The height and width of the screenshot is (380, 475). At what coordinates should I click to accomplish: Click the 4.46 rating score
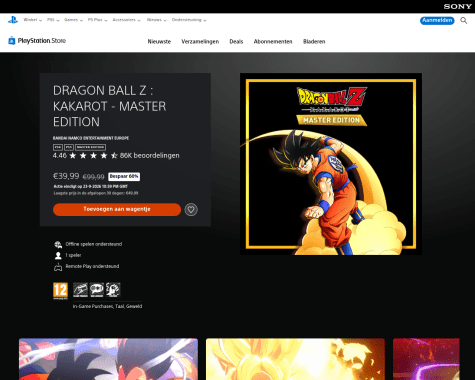(60, 156)
